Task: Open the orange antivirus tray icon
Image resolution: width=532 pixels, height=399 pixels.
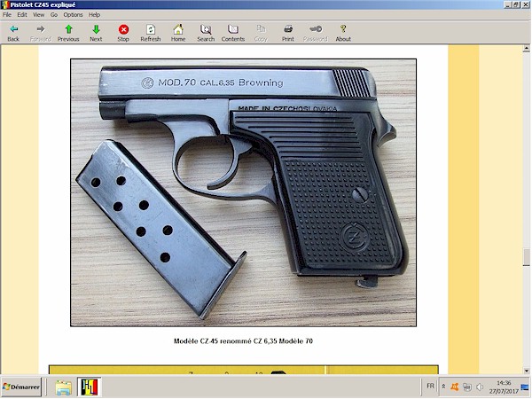Action: [x=455, y=387]
